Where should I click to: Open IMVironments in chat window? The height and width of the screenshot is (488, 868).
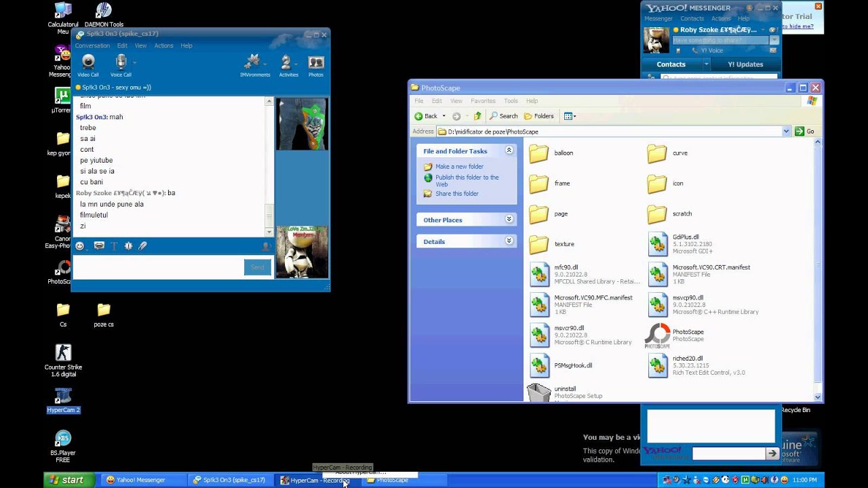click(x=255, y=66)
